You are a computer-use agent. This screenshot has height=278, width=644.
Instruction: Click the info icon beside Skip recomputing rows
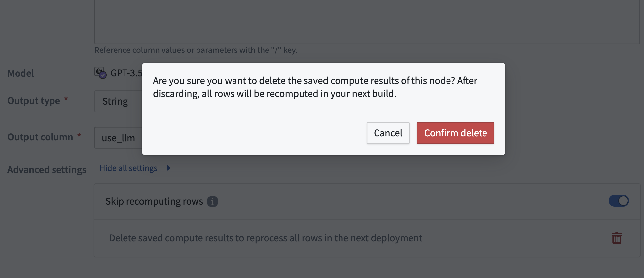212,201
